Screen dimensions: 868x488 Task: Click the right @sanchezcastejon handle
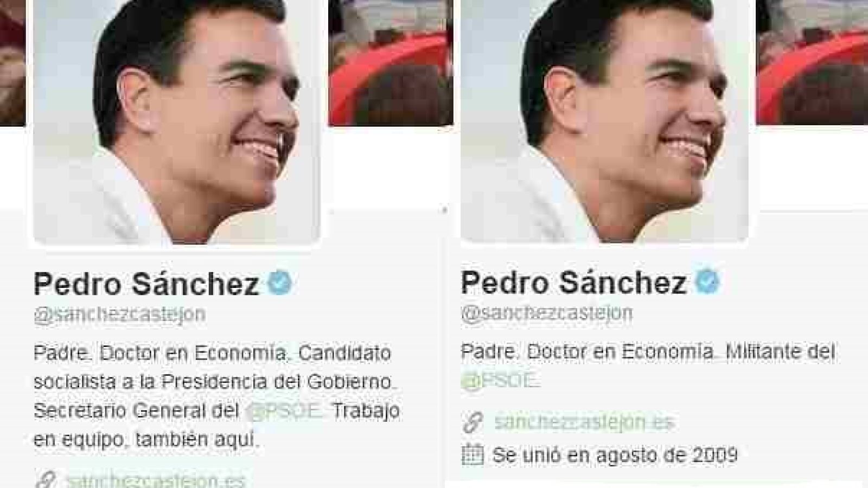pos(547,313)
